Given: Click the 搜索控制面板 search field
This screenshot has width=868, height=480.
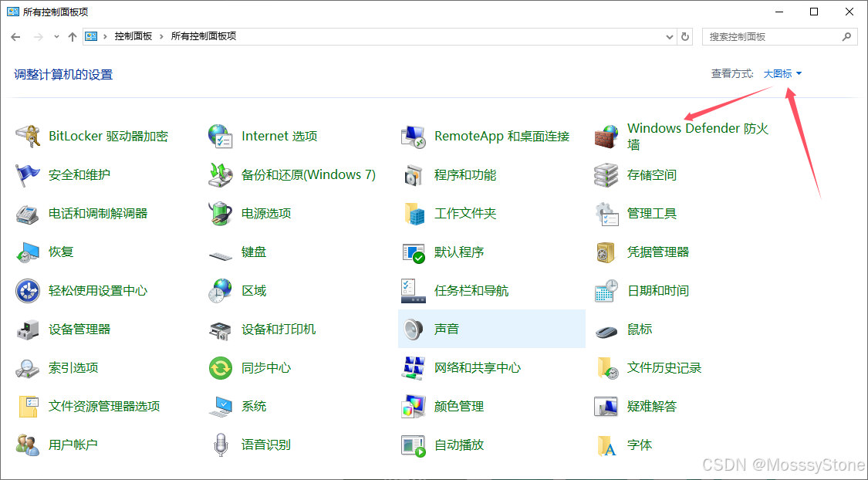Looking at the screenshot, I should coord(780,36).
